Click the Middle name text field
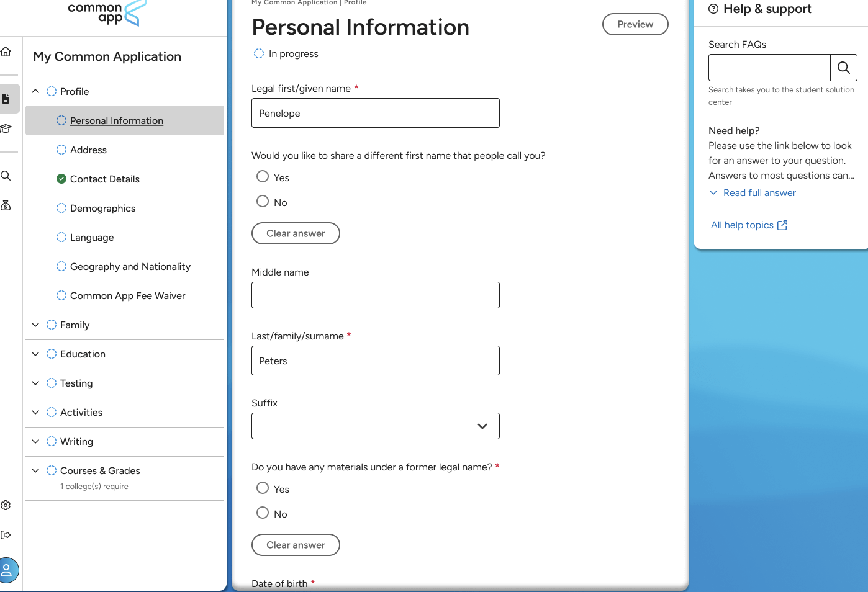This screenshot has width=868, height=592. tap(375, 295)
